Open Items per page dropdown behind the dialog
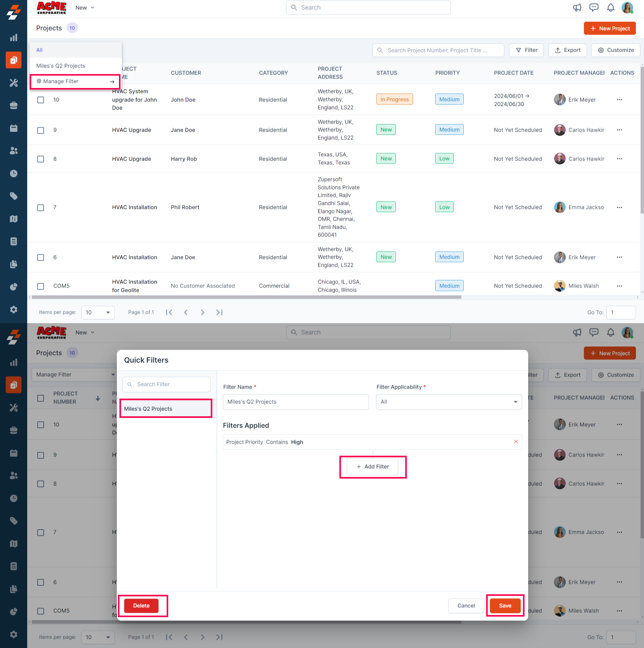The image size is (644, 648). [x=98, y=637]
